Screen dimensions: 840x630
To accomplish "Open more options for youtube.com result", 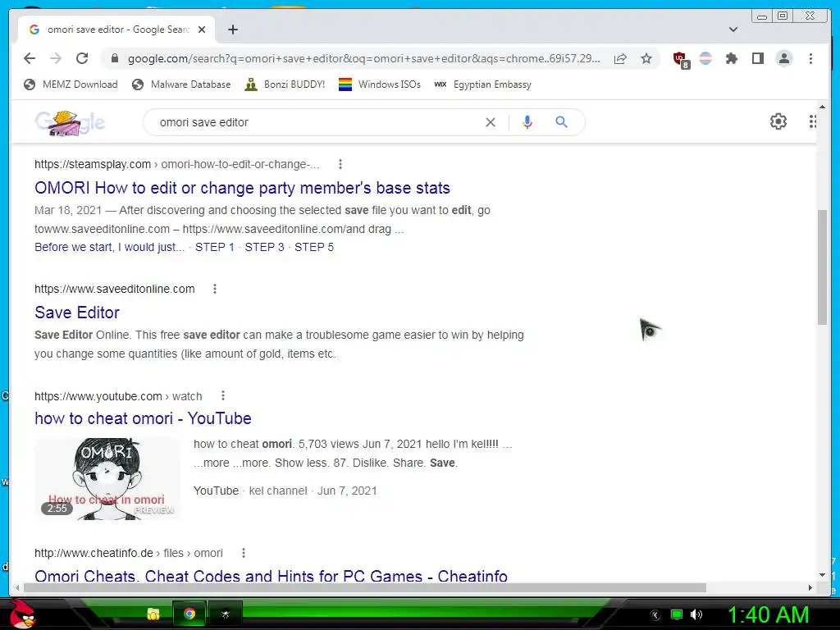I will (223, 396).
